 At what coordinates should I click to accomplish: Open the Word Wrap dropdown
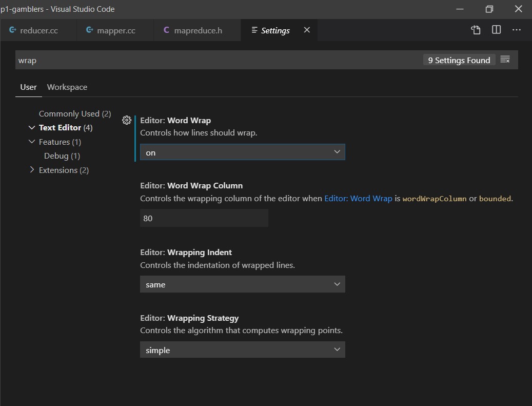pos(243,152)
